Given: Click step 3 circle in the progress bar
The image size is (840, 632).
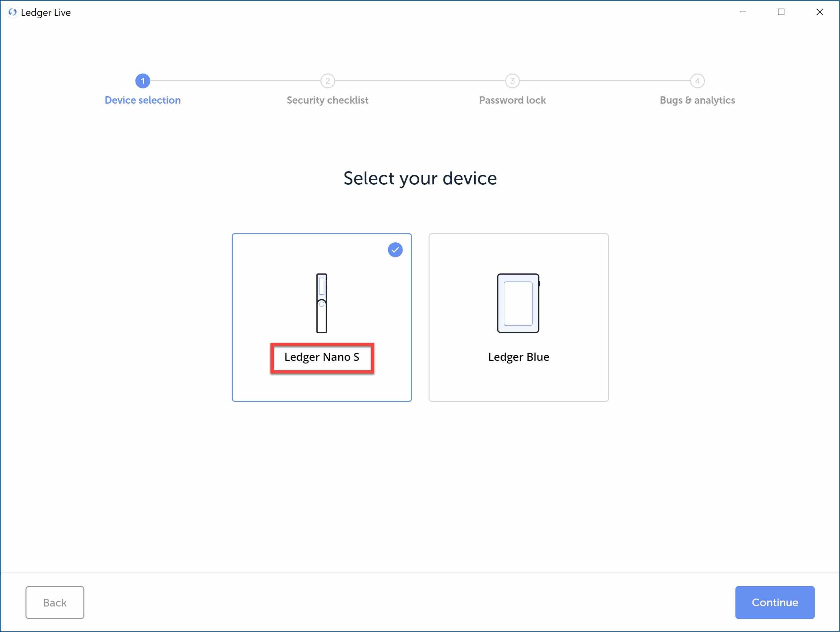Looking at the screenshot, I should coord(512,81).
